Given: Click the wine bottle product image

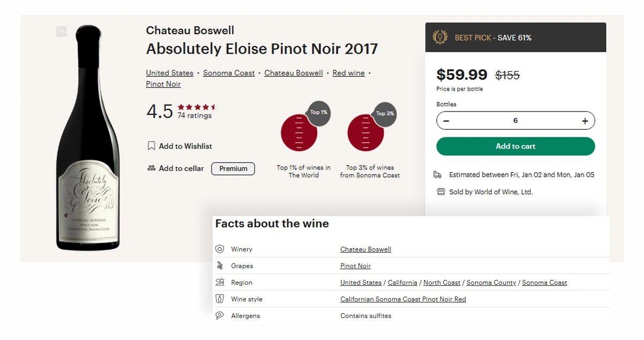Looking at the screenshot, I should pyautogui.click(x=88, y=138).
